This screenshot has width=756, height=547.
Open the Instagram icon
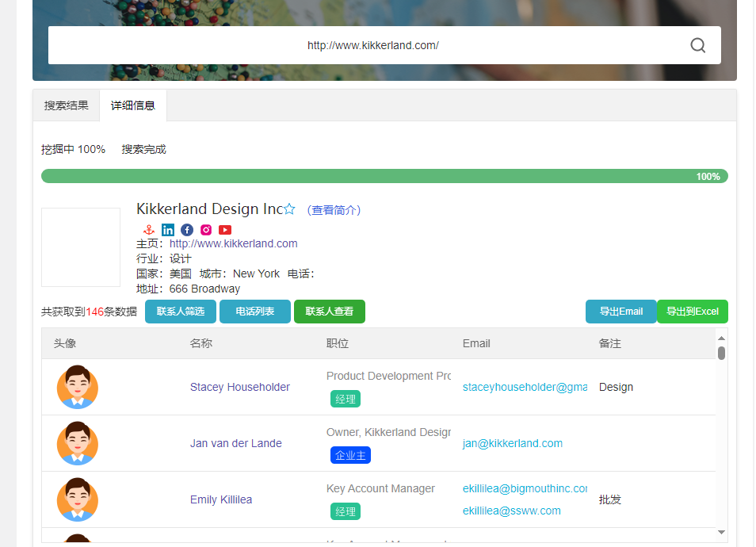206,230
